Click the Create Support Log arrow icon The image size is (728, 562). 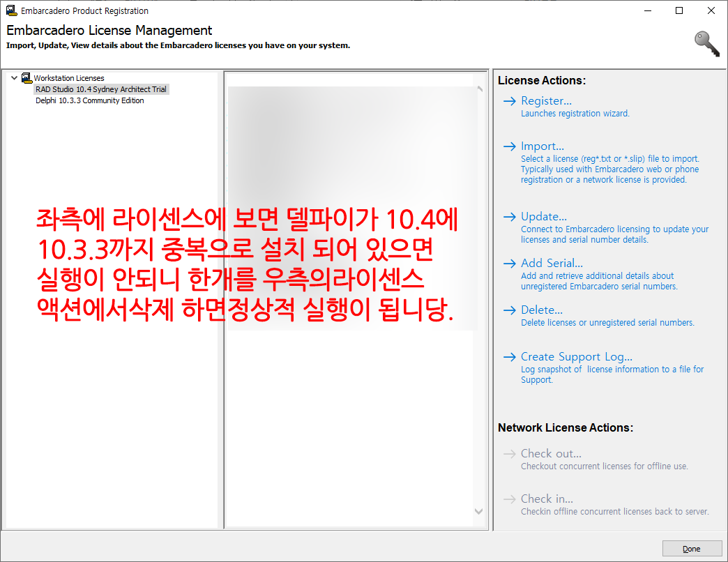[x=509, y=357]
